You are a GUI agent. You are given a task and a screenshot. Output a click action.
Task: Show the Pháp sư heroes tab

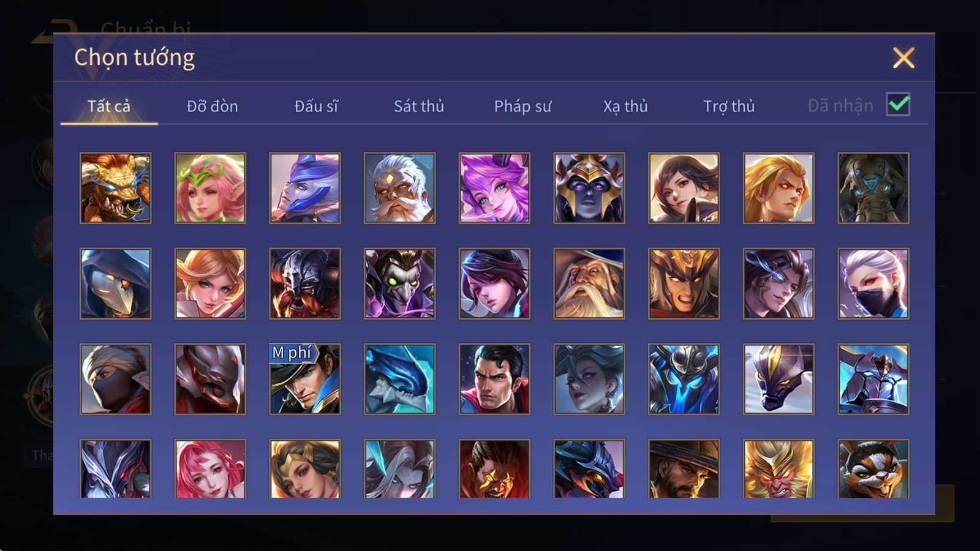click(522, 106)
